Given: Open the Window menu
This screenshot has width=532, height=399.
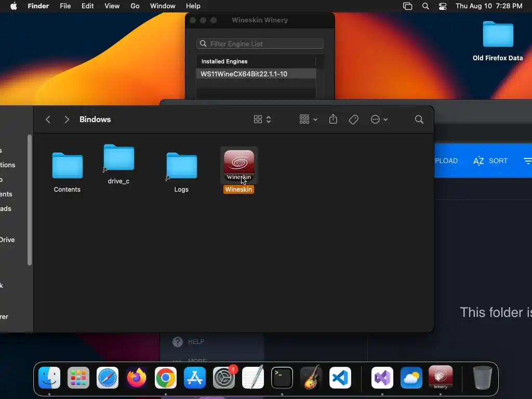Looking at the screenshot, I should [163, 6].
